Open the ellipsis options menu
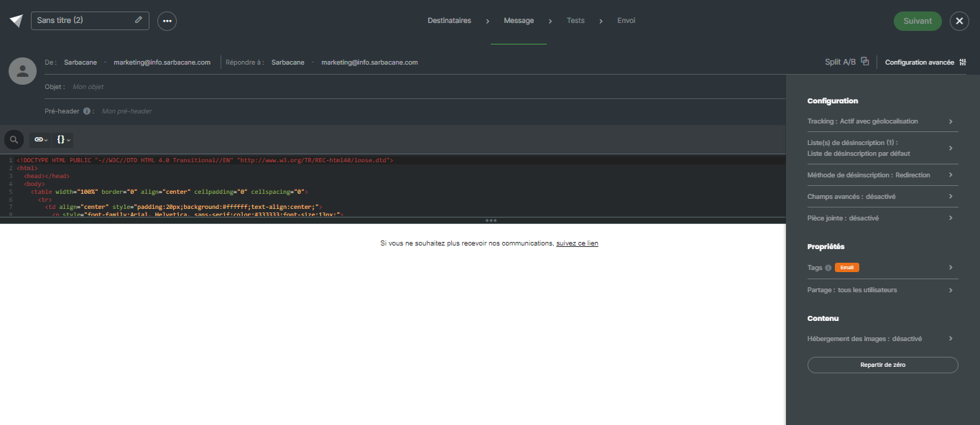The image size is (980, 425). pyautogui.click(x=167, y=21)
